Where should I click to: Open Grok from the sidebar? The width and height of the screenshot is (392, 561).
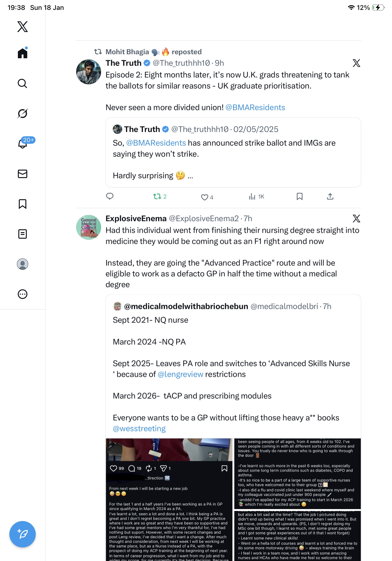(x=23, y=113)
